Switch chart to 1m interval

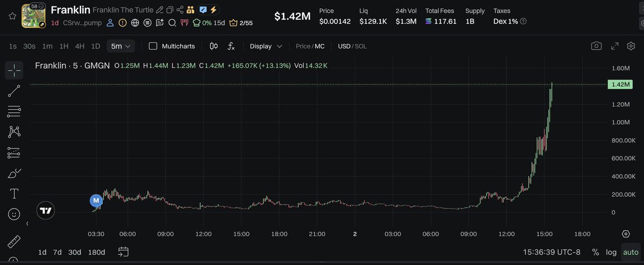point(47,46)
